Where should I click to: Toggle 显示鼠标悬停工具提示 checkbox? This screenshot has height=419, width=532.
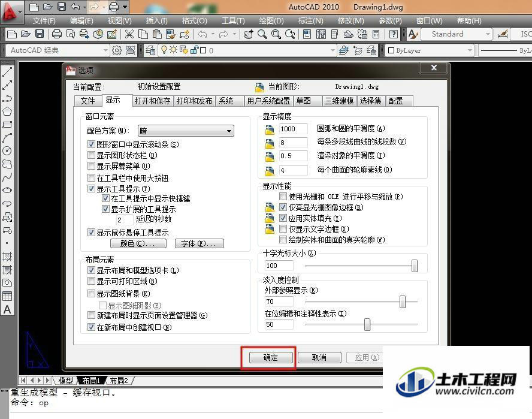[91, 232]
